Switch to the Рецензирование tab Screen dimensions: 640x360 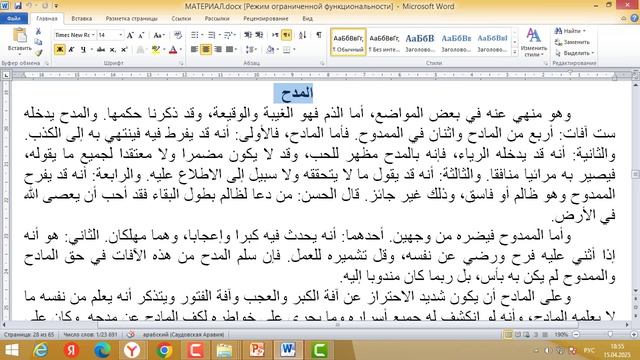click(266, 18)
